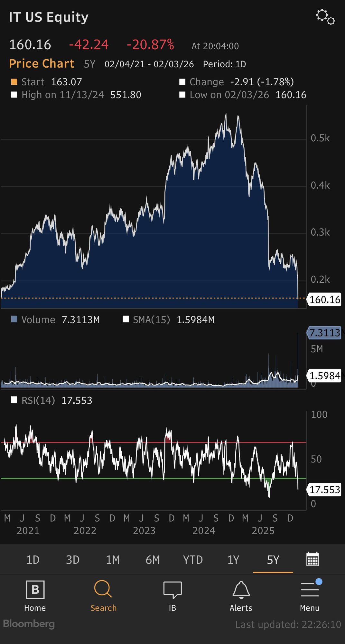The width and height of the screenshot is (345, 644).
Task: Select the 1D time range
Action: pyautogui.click(x=33, y=560)
